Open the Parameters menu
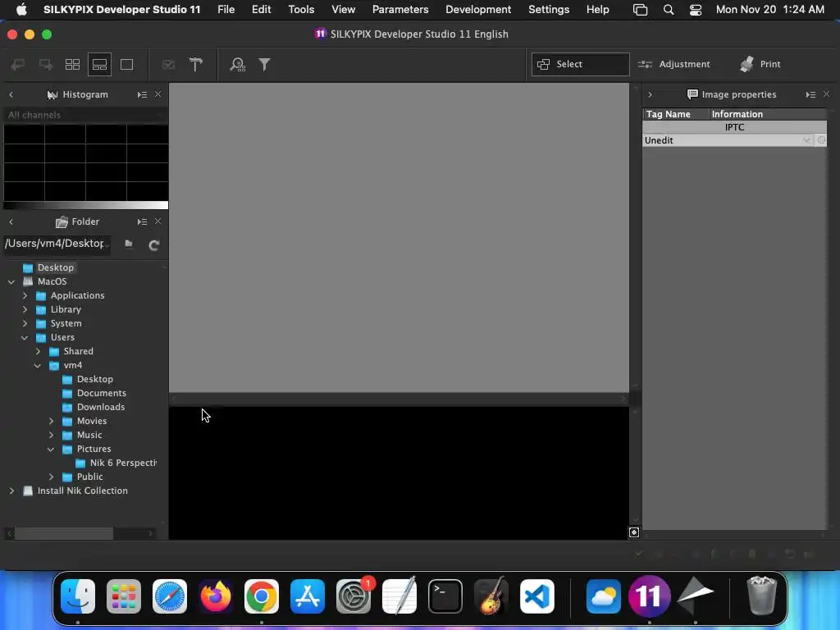The width and height of the screenshot is (840, 630). click(400, 10)
